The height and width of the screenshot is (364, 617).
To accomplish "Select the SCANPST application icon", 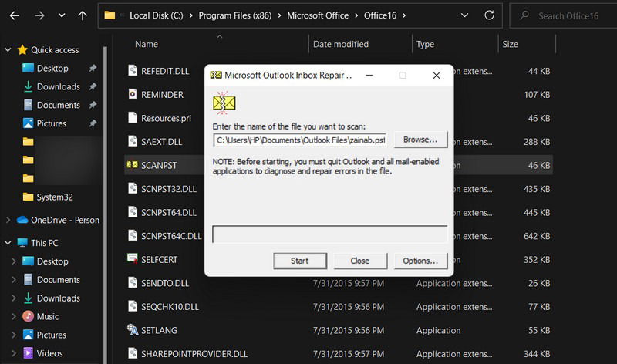I will pyautogui.click(x=132, y=165).
